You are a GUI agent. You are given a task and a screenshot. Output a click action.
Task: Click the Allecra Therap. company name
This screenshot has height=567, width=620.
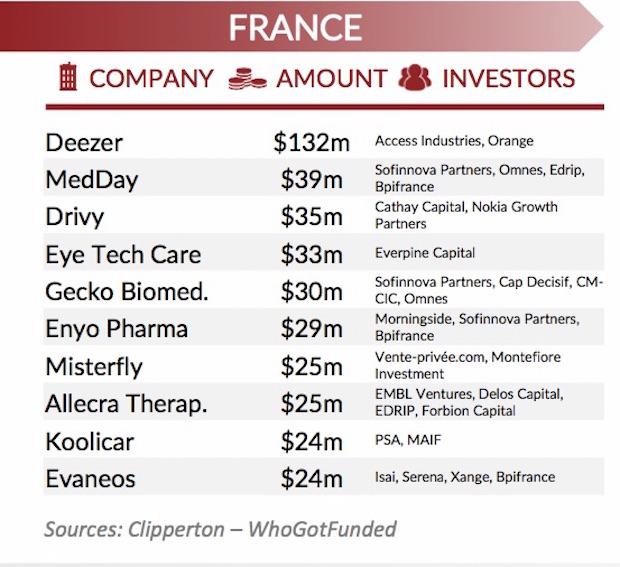[126, 404]
